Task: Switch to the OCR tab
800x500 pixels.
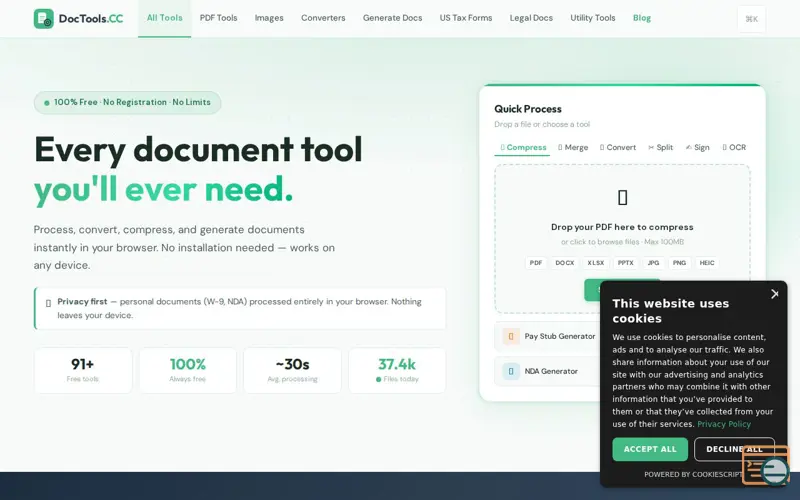Action: click(734, 147)
